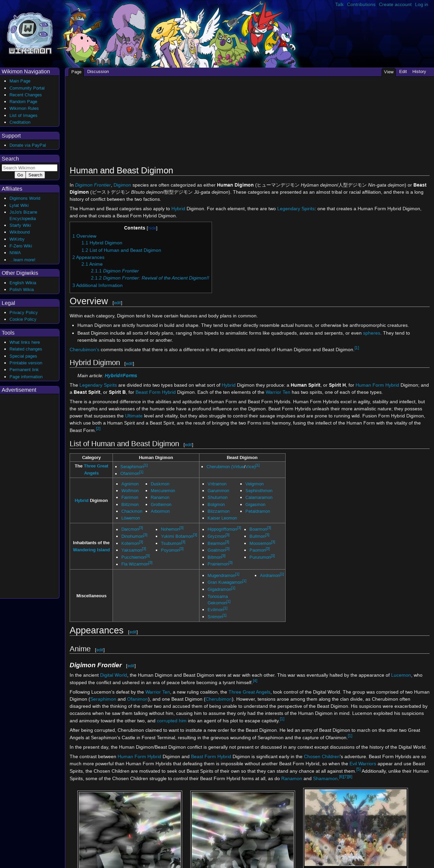Click Create account
This screenshot has width=434, height=868.
[395, 5]
